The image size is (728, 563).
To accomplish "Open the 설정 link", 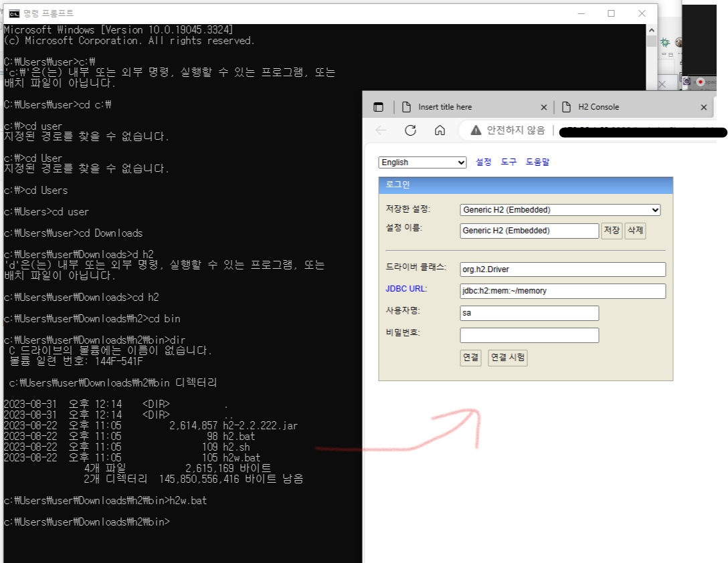I will point(483,162).
